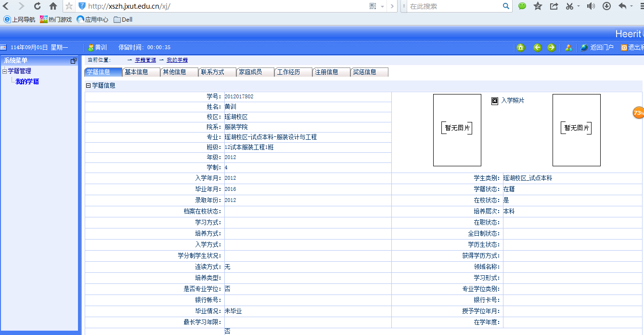Image resolution: width=644 pixels, height=335 pixels.
Task: Switch to the 学籍信息 tab
Action: pyautogui.click(x=103, y=72)
